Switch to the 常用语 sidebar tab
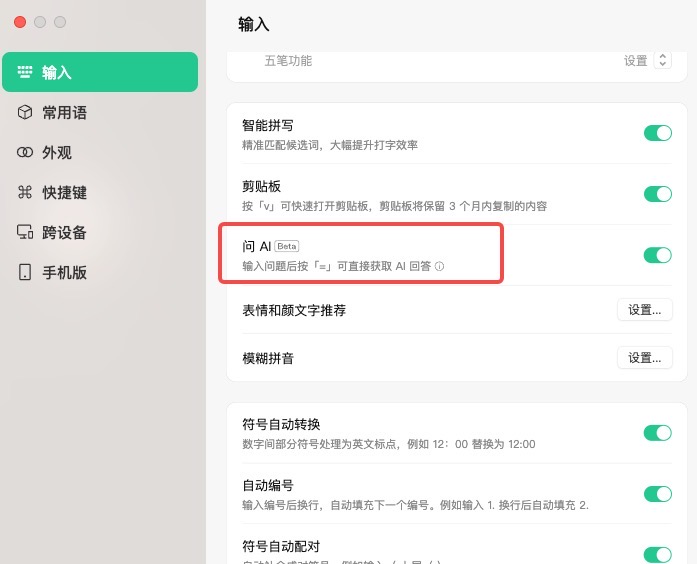697x564 pixels. tap(64, 113)
